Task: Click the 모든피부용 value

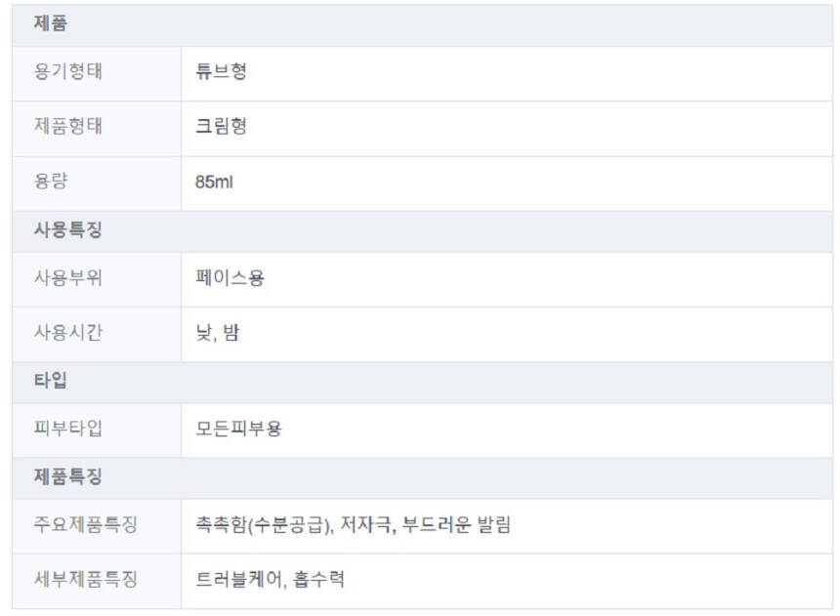Action: coord(238,429)
